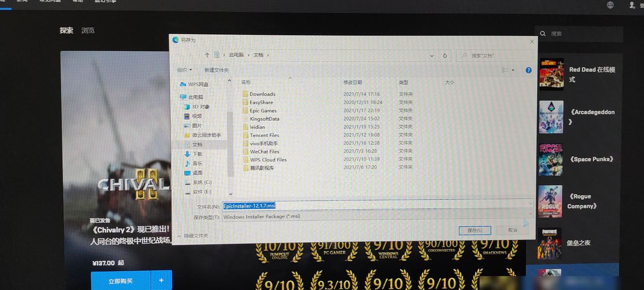Select the leidian folder
The image size is (644, 290).
pyautogui.click(x=254, y=127)
